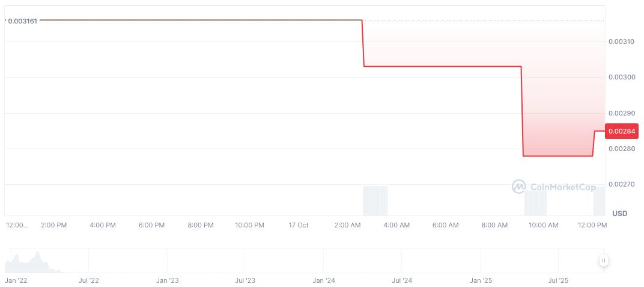
Task: Select Jan '23 on the range timeline
Action: 167,280
